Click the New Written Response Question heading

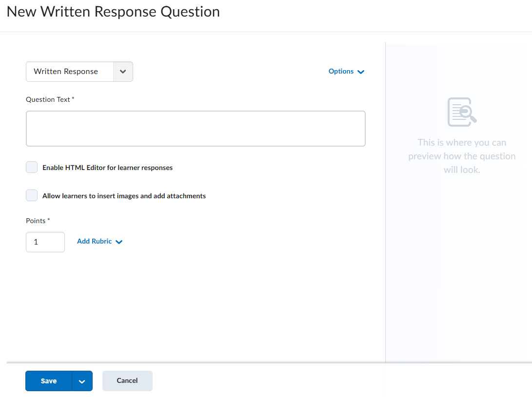(113, 11)
